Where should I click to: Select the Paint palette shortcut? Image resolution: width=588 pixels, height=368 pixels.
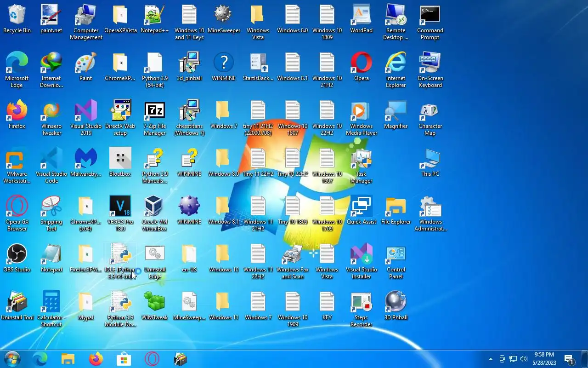pyautogui.click(x=86, y=67)
